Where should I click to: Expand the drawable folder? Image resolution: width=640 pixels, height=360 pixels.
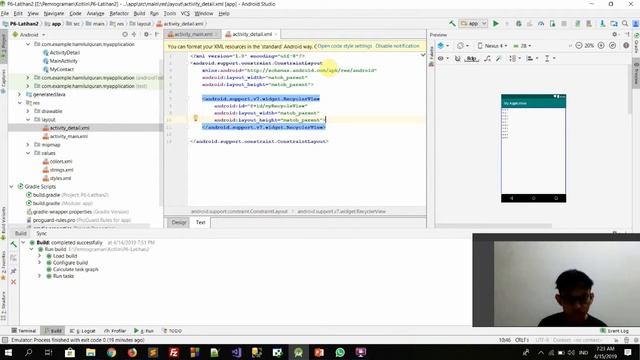point(28,111)
